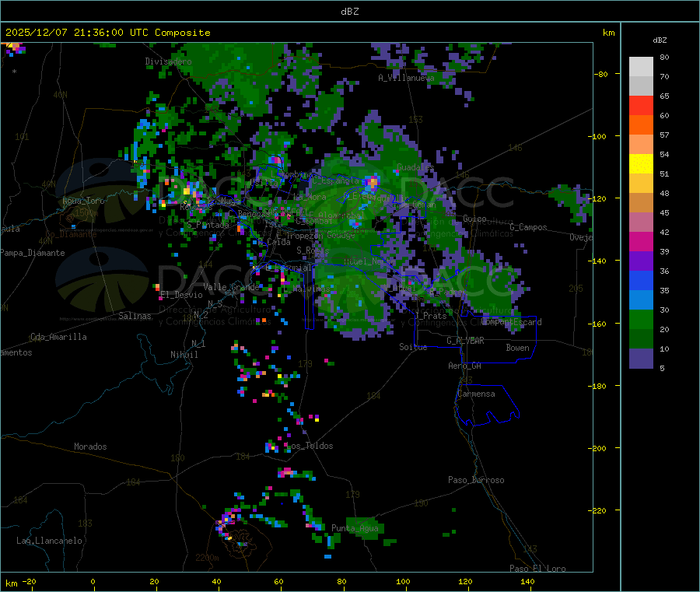This screenshot has width=700, height=592.
Task: Select the 'Bowen' location label
Action: click(x=517, y=348)
